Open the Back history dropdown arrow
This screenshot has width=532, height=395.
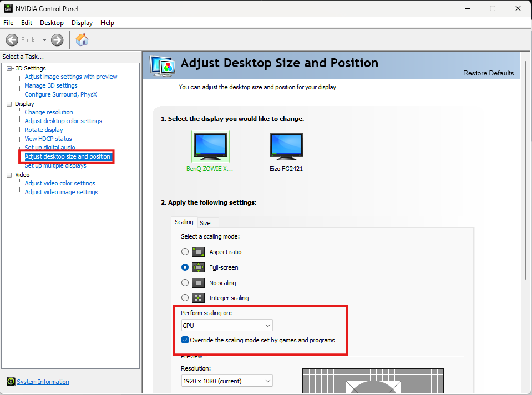44,40
